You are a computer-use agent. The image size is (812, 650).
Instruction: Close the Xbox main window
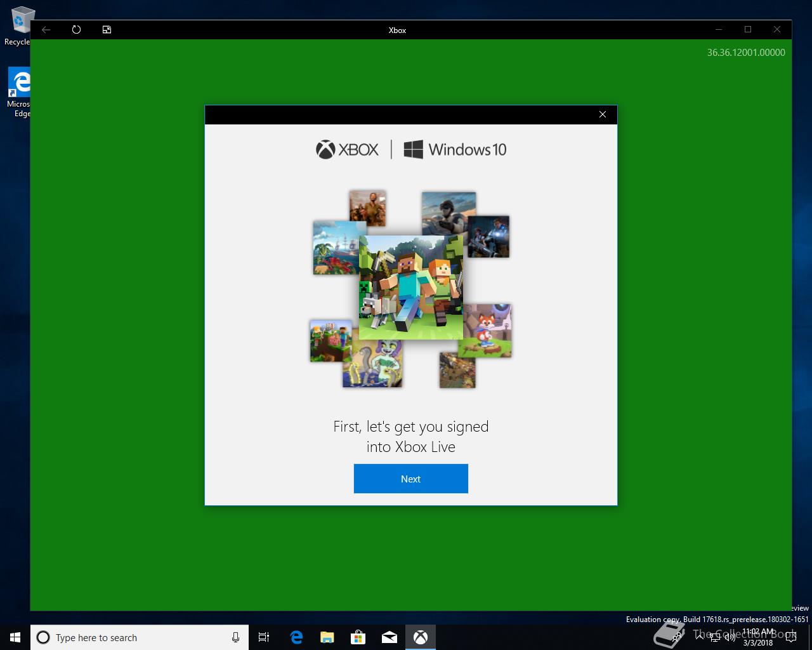pos(777,29)
